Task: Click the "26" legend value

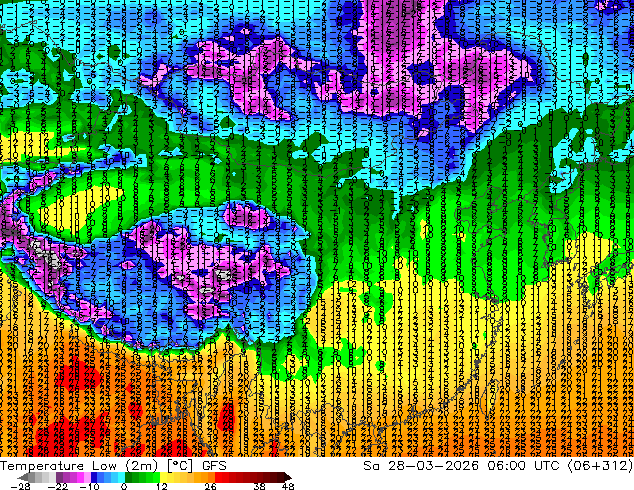Action: pyautogui.click(x=210, y=486)
